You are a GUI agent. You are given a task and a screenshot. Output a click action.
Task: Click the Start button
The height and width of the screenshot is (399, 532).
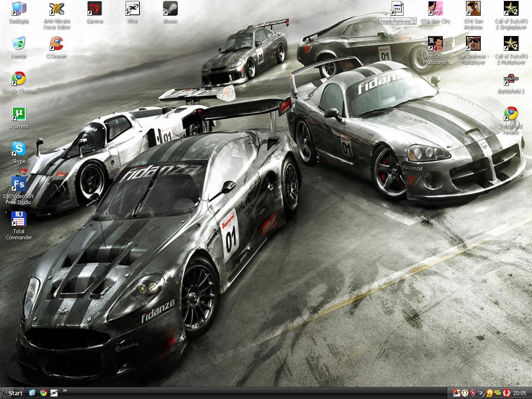tap(12, 393)
